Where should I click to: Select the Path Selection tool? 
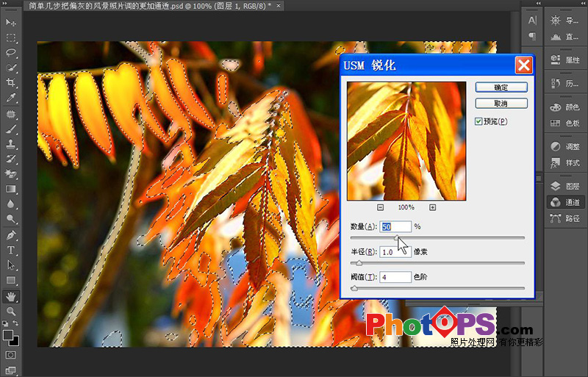coord(10,265)
